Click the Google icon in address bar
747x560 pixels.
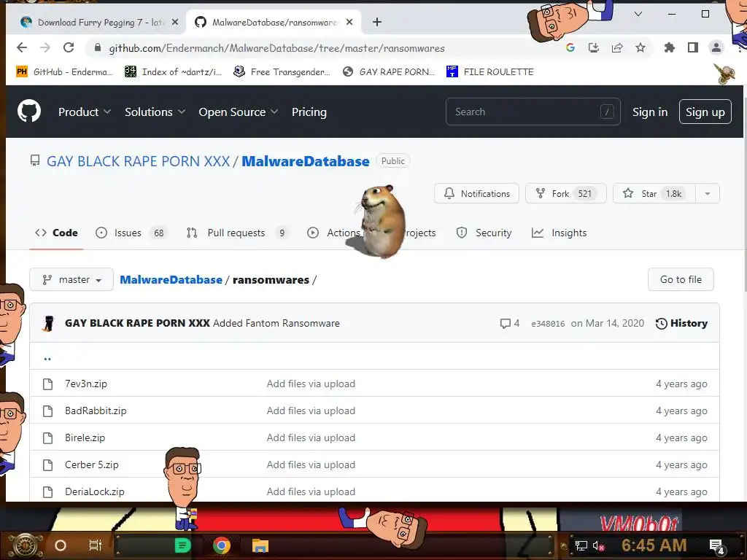click(x=570, y=47)
